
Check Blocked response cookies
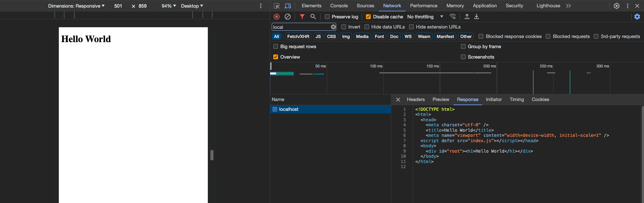(481, 36)
